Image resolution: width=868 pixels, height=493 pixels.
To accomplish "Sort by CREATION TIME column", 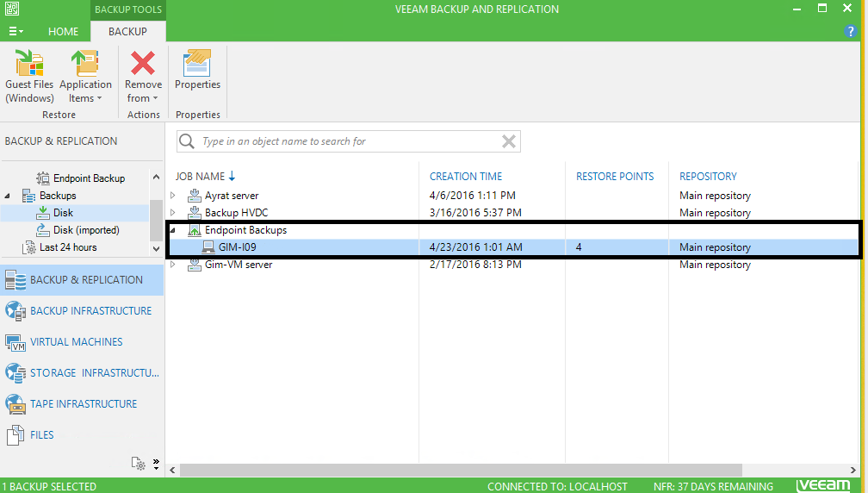I will [466, 176].
